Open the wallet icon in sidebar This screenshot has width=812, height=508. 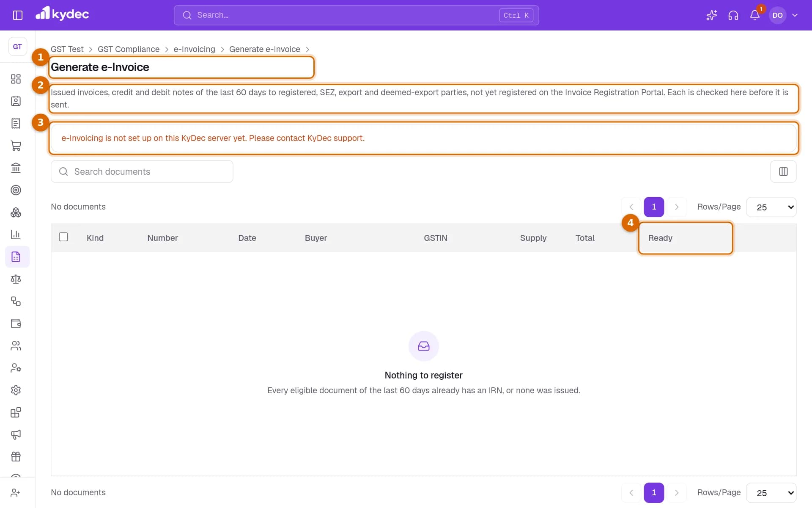pyautogui.click(x=16, y=323)
